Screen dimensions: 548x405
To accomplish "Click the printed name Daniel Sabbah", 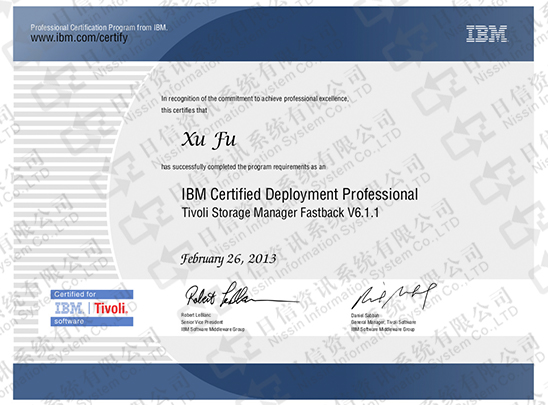I will coord(365,315).
